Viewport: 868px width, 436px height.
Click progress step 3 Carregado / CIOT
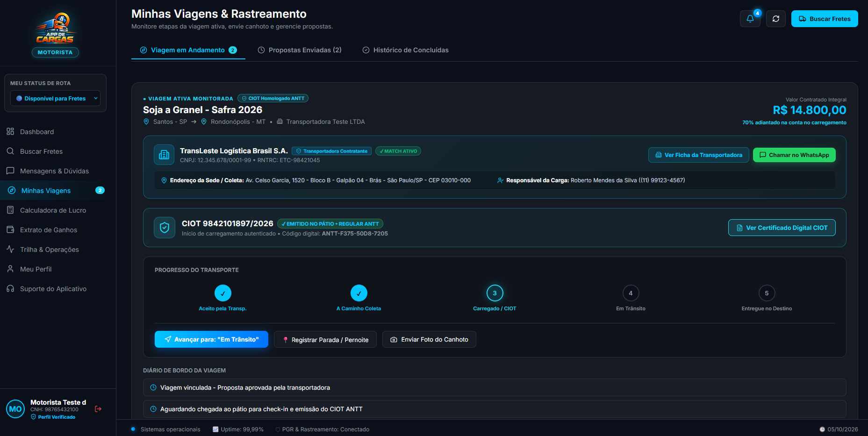[495, 298]
